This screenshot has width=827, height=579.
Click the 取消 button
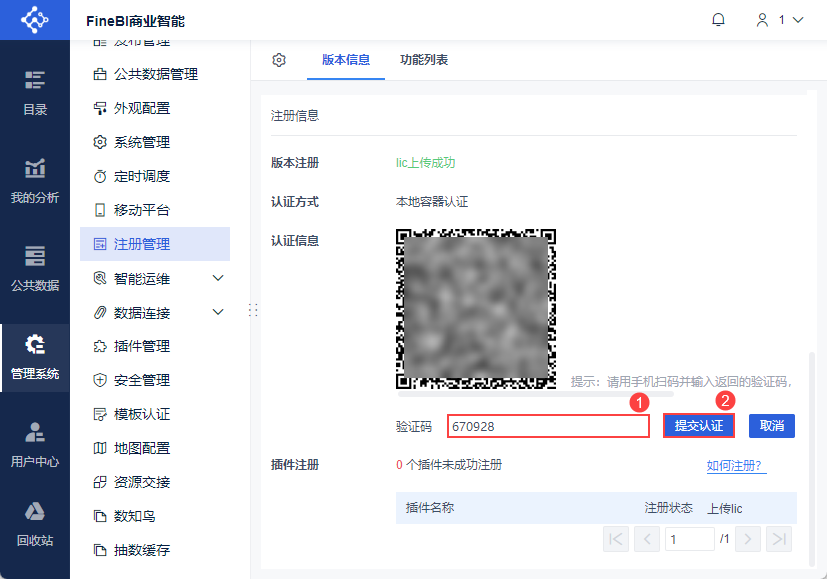[772, 426]
